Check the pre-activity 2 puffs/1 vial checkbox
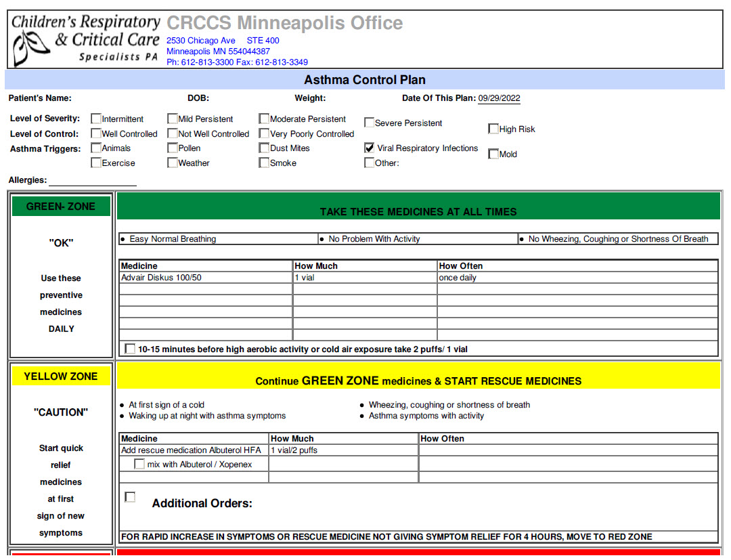Viewport: 731px width, 560px height. [130, 349]
